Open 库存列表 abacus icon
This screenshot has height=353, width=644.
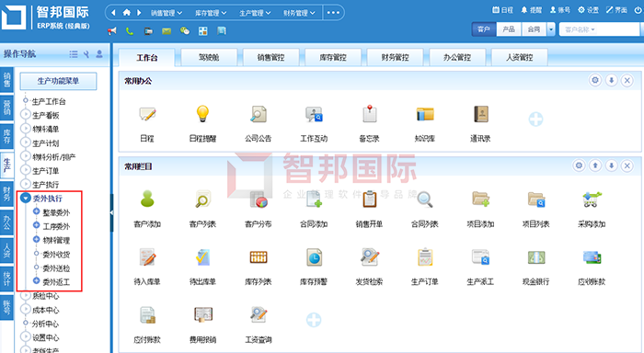pyautogui.click(x=259, y=257)
